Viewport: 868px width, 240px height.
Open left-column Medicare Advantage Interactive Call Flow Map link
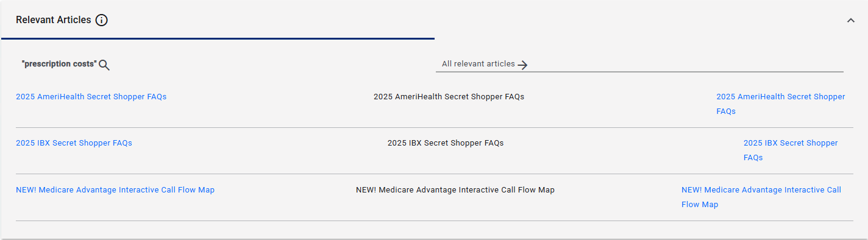(115, 189)
